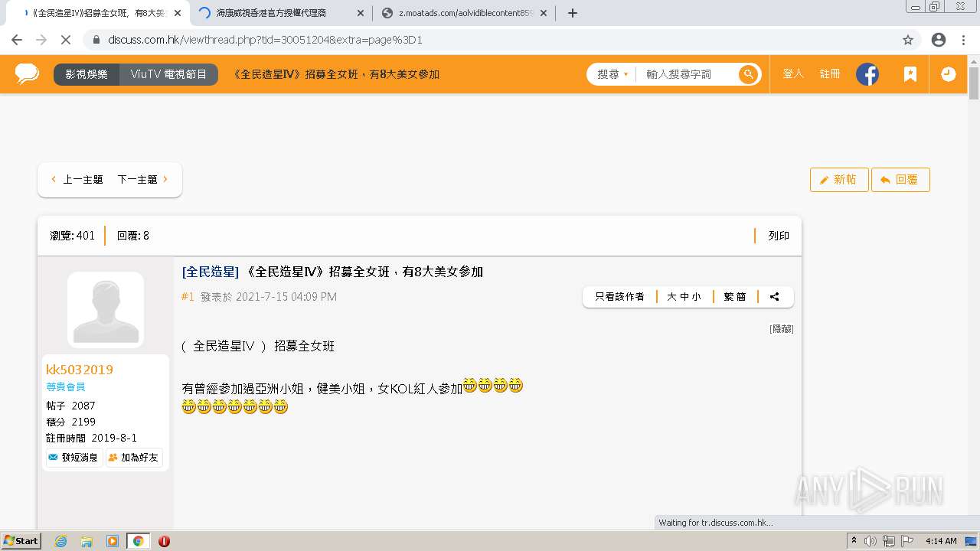Click the browser forward arrow

pos(41,40)
